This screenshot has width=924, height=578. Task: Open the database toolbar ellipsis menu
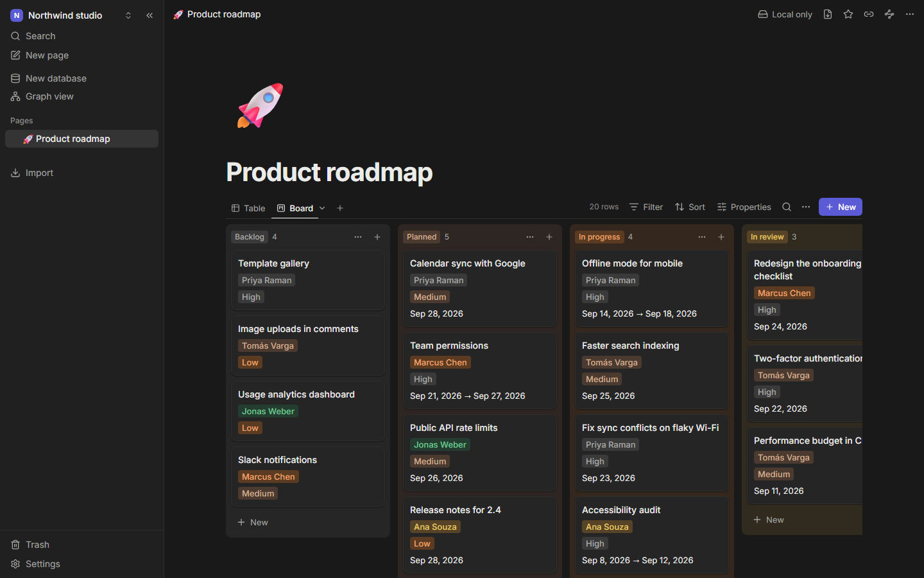(806, 207)
